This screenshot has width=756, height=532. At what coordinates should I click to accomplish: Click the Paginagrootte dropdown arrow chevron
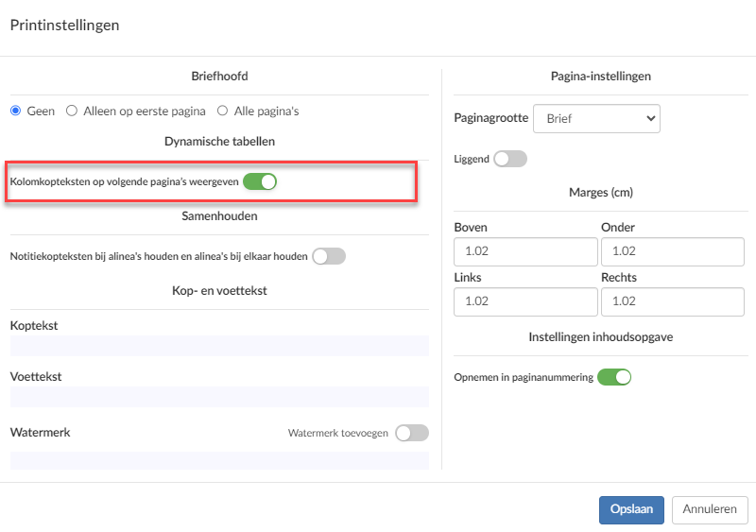point(650,119)
